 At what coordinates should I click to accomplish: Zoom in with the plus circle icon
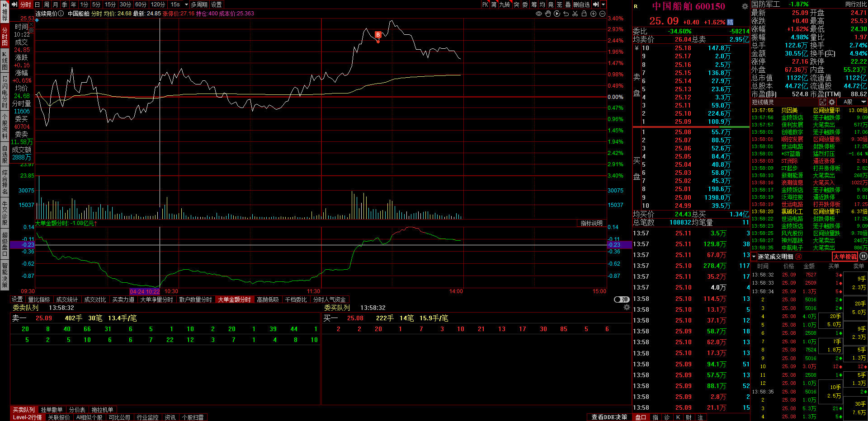(593, 14)
